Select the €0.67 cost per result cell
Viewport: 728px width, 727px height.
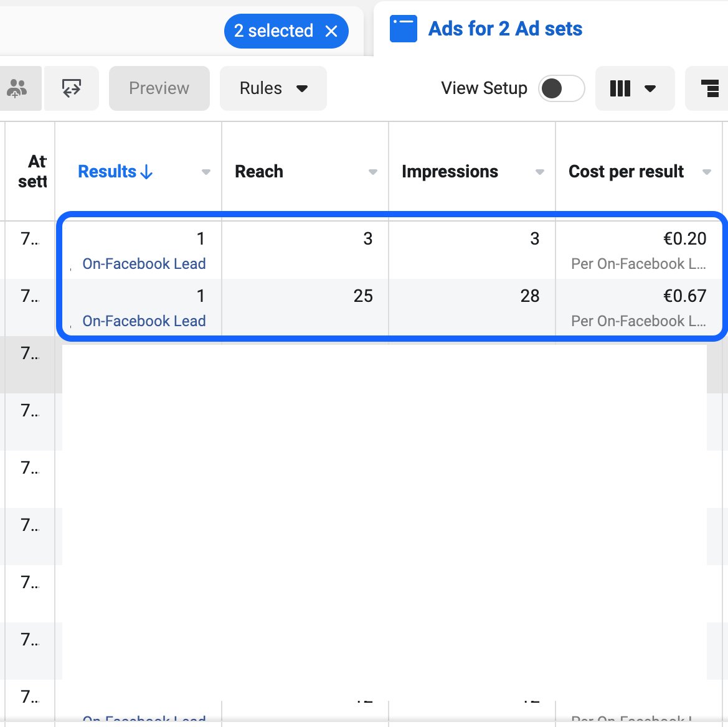(639, 307)
